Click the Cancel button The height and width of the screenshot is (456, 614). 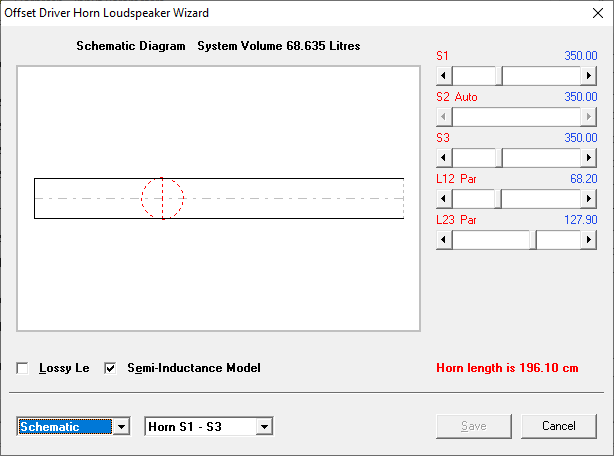click(559, 426)
